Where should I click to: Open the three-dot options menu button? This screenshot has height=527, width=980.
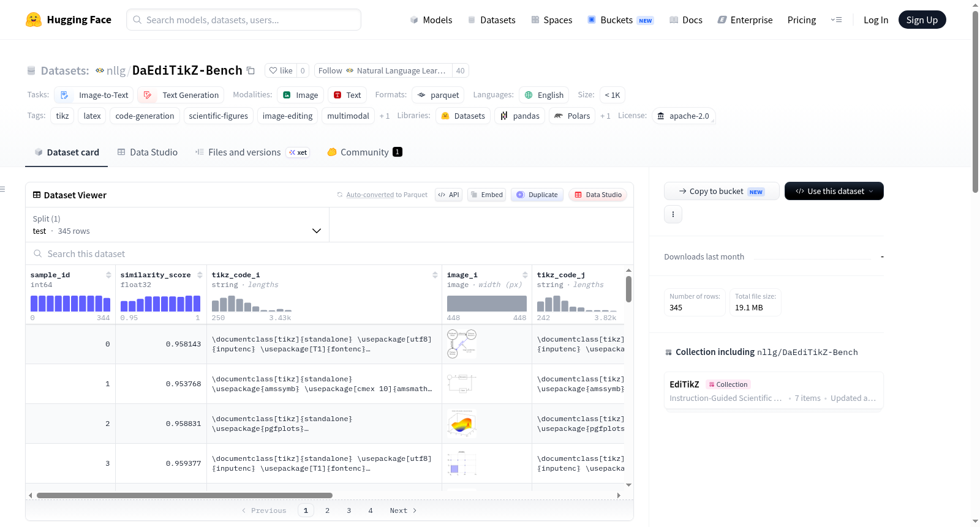point(673,214)
